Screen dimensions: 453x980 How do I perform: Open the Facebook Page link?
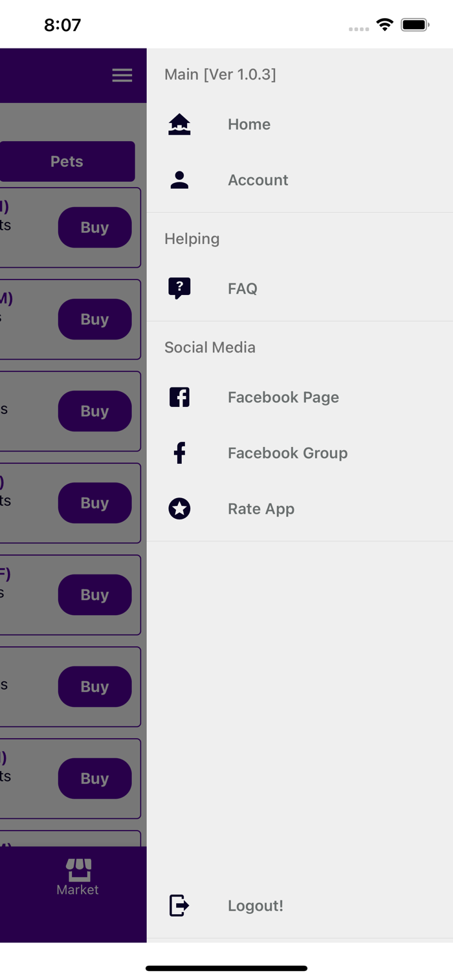(283, 397)
